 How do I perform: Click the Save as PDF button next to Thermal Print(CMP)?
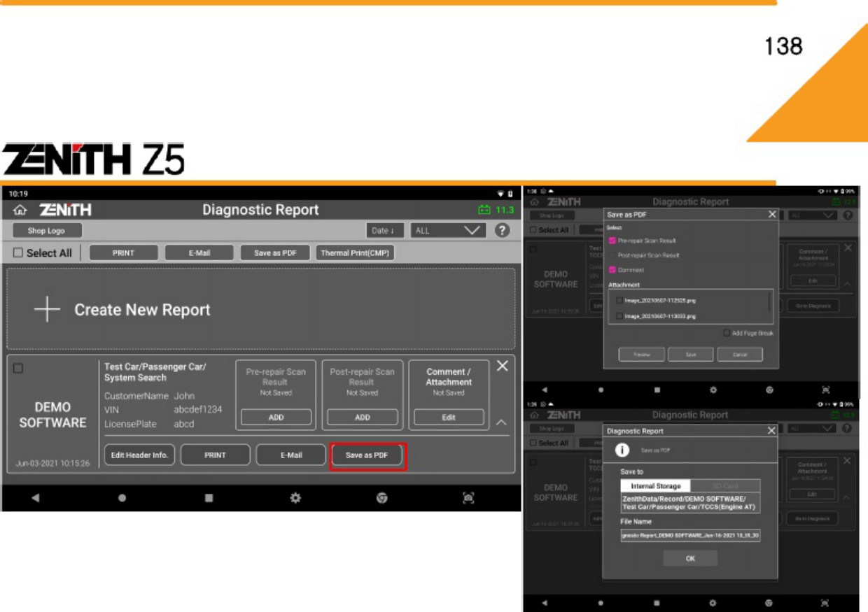tap(275, 253)
